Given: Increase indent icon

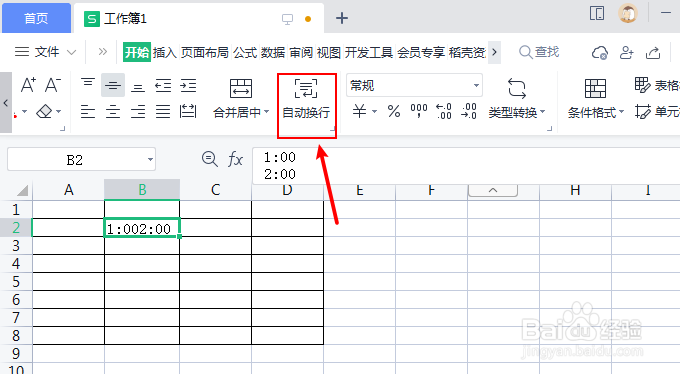Looking at the screenshot, I should [x=188, y=85].
